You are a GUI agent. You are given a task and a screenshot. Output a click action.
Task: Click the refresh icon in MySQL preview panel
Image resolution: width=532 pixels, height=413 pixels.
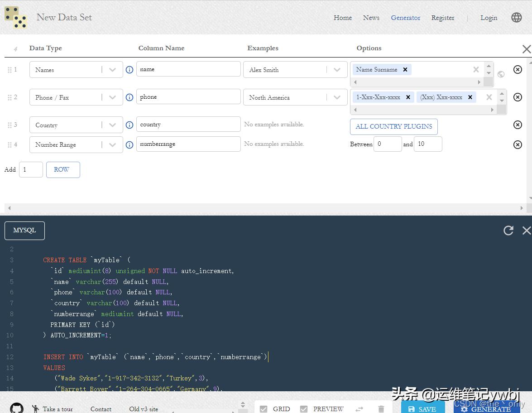(x=508, y=230)
